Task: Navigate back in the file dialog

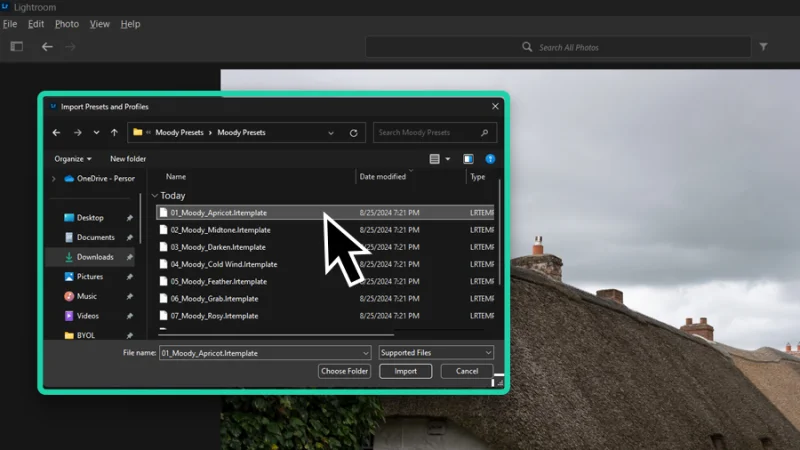Action: (x=56, y=133)
